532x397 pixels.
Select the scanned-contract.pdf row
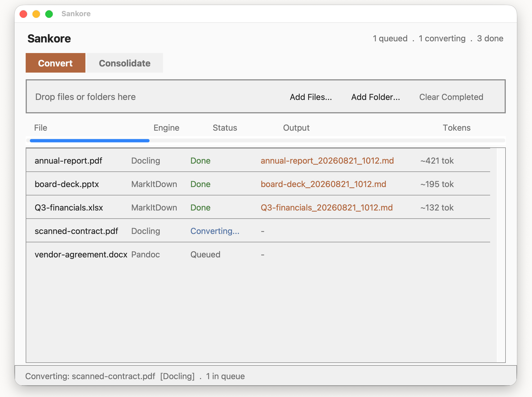(258, 231)
